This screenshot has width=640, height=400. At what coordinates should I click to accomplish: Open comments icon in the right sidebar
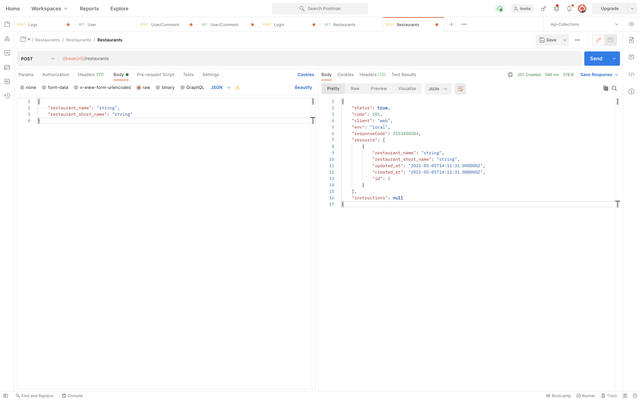click(x=631, y=57)
